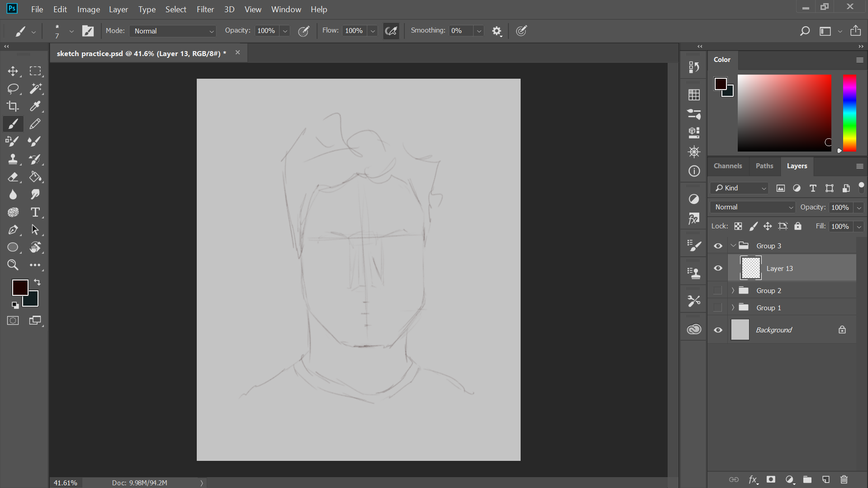
Task: Hide the Layer 13 visibility eye
Action: 718,268
